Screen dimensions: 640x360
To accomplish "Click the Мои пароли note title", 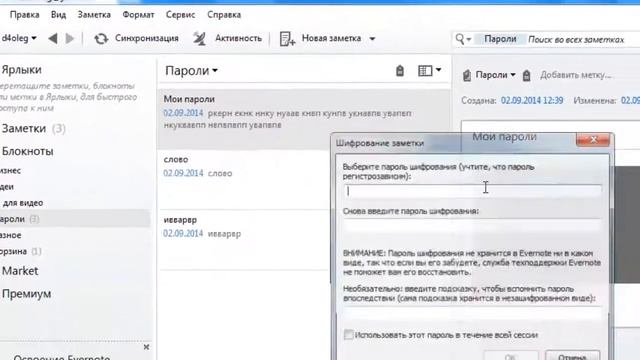I will pyautogui.click(x=504, y=136).
